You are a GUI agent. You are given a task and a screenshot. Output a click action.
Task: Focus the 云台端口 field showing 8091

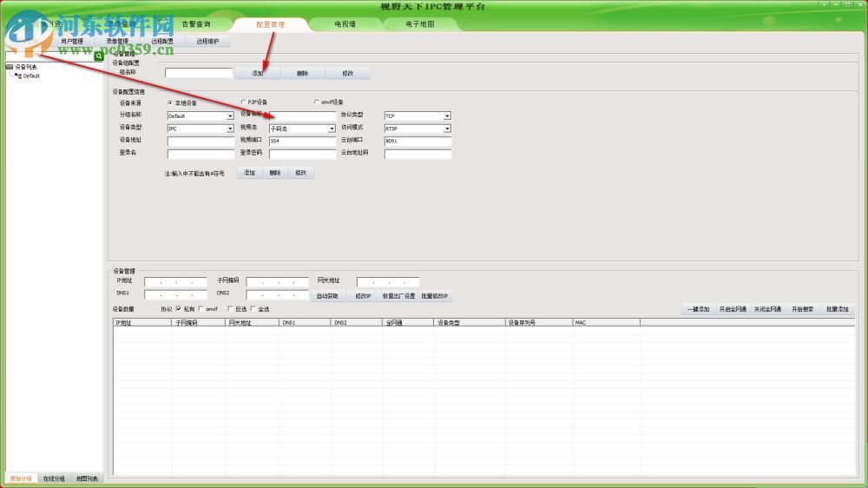click(x=418, y=142)
